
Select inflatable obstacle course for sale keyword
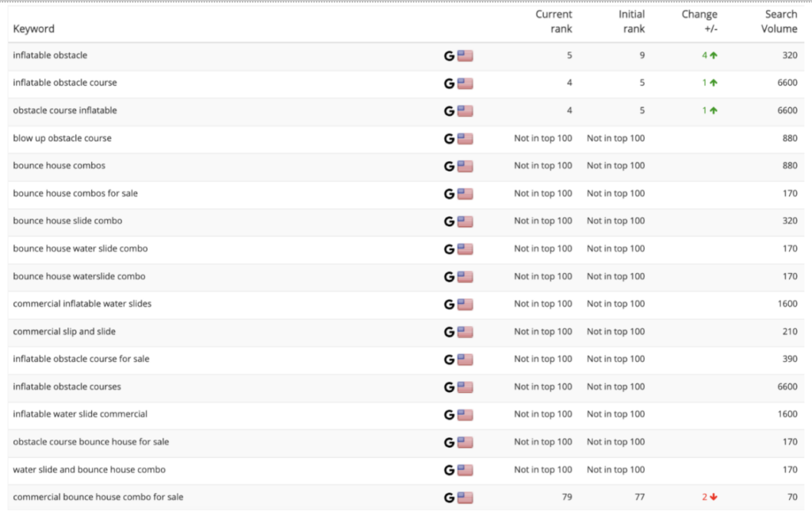82,359
